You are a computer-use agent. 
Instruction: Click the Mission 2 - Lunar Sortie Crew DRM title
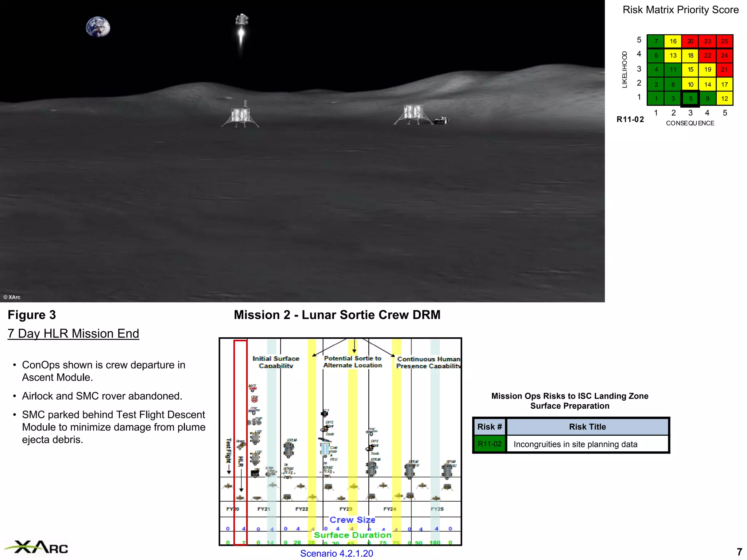pyautogui.click(x=337, y=315)
